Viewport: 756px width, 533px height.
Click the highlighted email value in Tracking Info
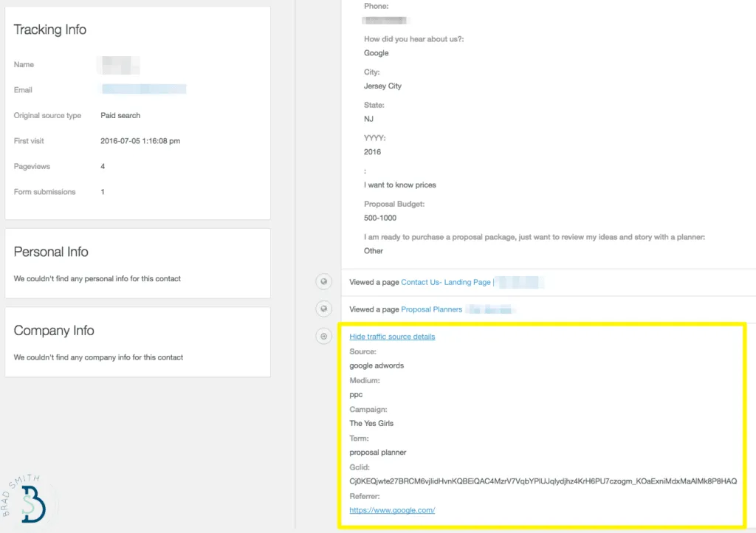[143, 89]
